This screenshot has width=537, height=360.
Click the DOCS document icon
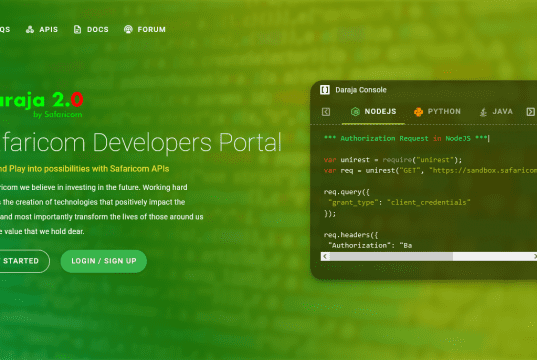tap(77, 29)
